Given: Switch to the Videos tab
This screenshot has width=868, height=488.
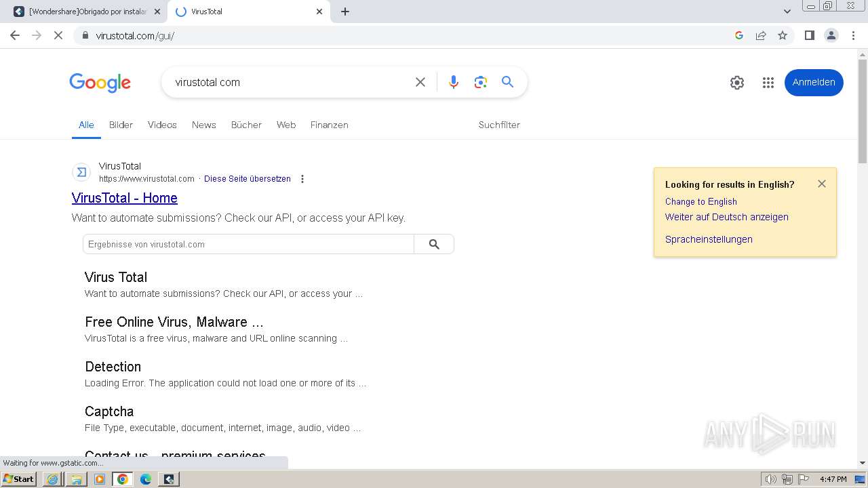Looking at the screenshot, I should click(x=162, y=125).
